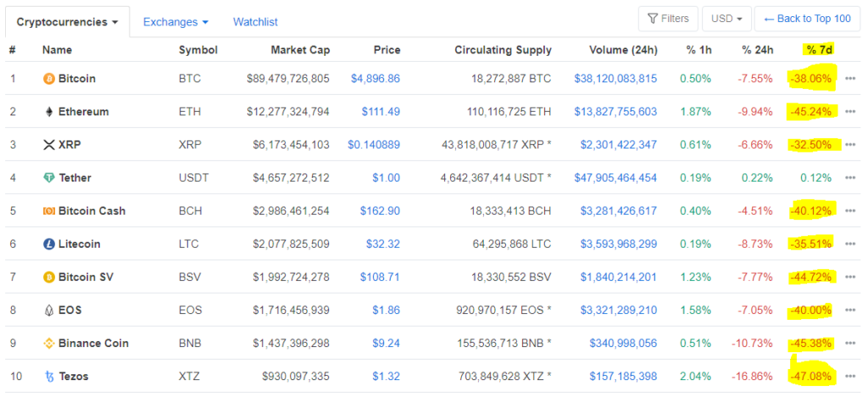Open the more options menu for Binance Coin row
Screen dimensions: 868x397
[851, 344]
